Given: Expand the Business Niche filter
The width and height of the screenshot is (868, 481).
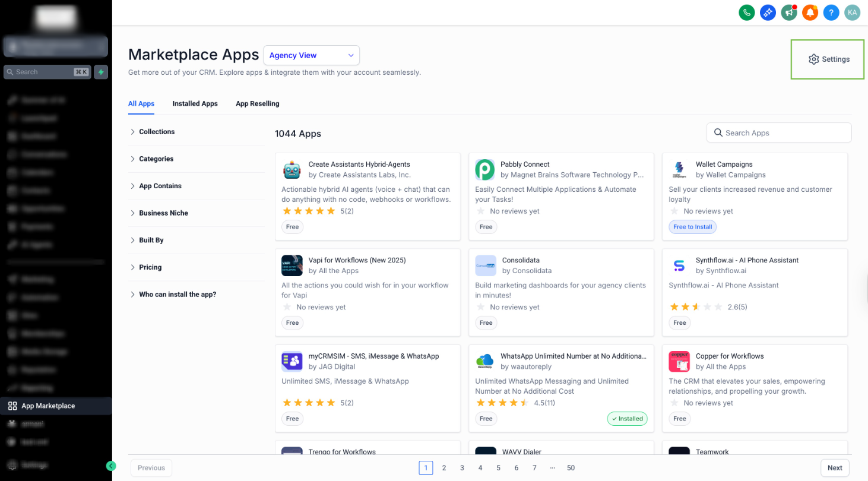Looking at the screenshot, I should (197, 213).
